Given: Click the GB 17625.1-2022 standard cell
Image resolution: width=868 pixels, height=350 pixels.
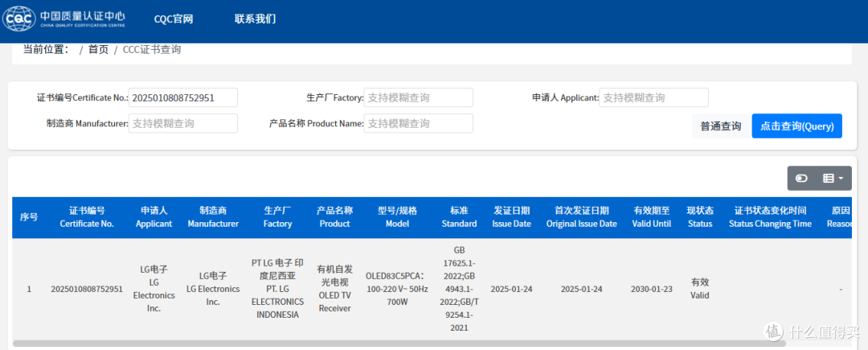Looking at the screenshot, I should point(459,289).
